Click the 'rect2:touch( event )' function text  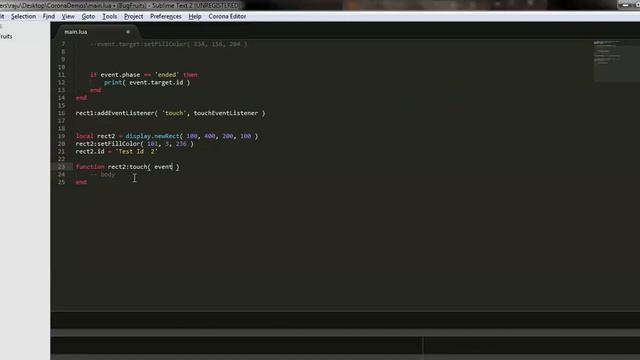pos(143,167)
